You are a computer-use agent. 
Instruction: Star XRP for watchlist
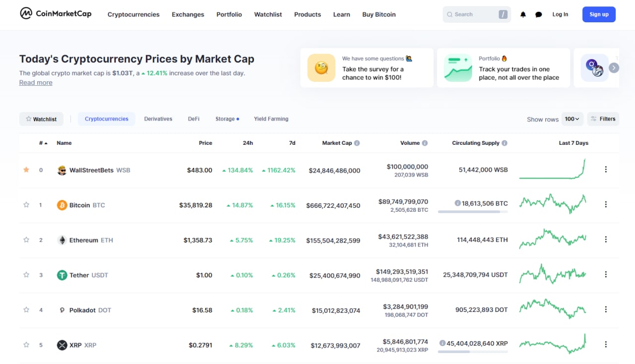pos(26,345)
